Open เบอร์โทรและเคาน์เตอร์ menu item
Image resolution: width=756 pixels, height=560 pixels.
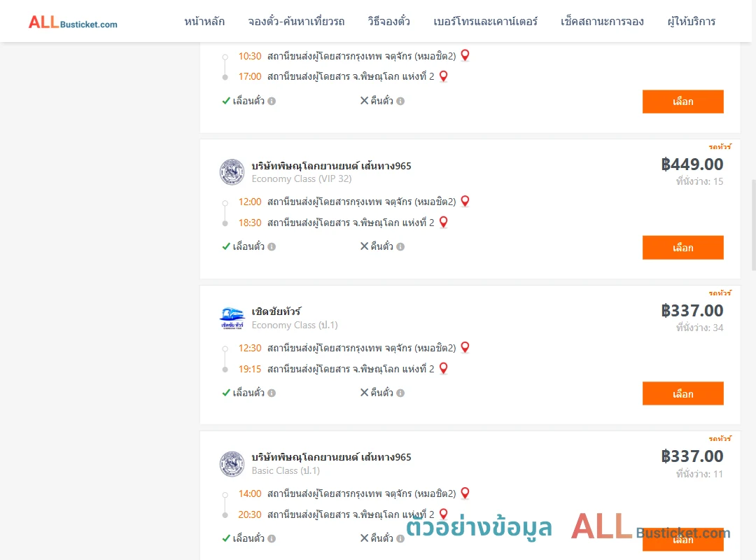[485, 21]
